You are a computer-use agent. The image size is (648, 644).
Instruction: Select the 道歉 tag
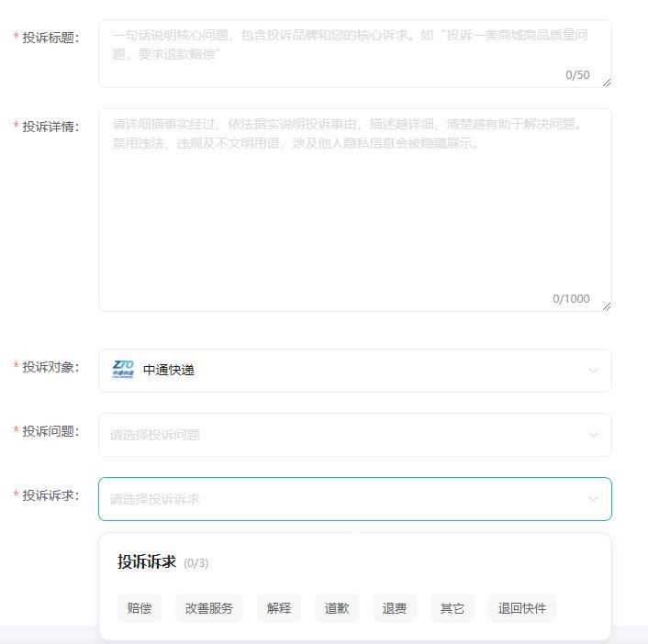337,608
